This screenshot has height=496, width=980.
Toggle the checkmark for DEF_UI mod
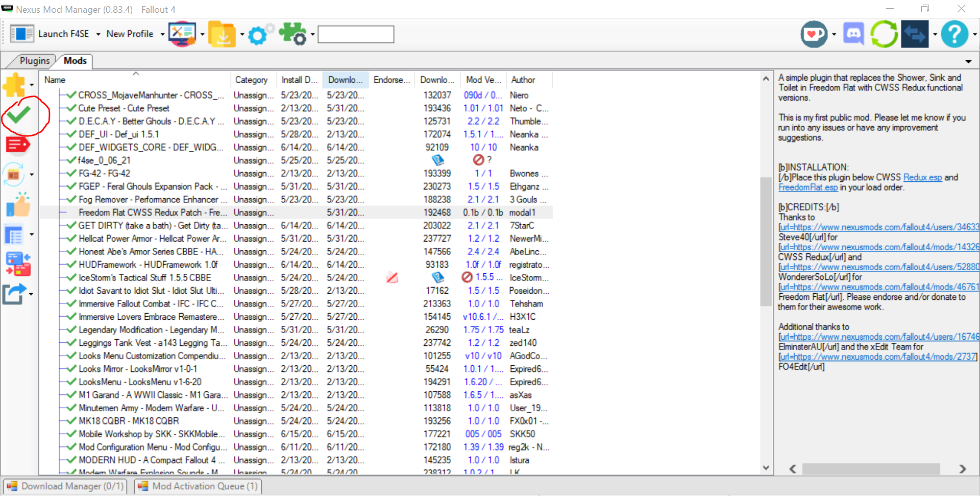71,134
